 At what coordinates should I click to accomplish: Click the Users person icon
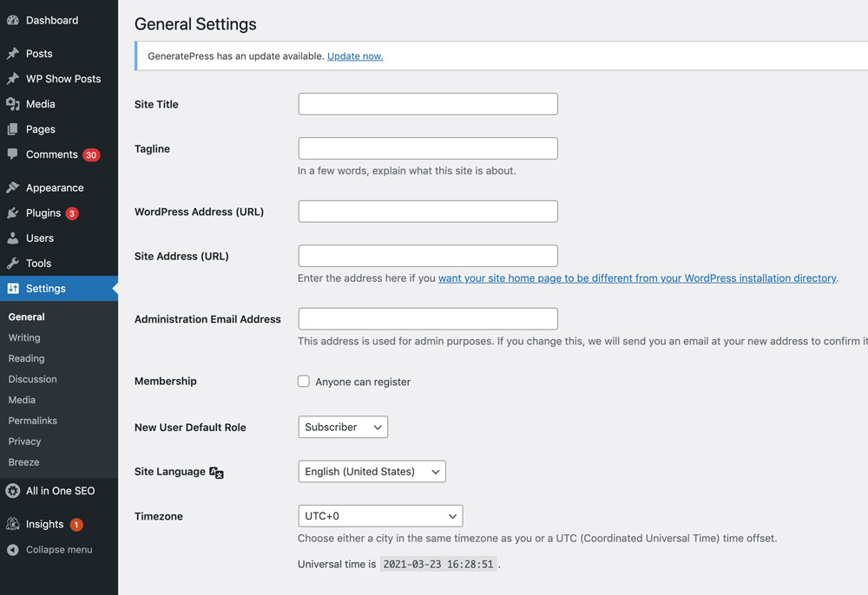[13, 239]
